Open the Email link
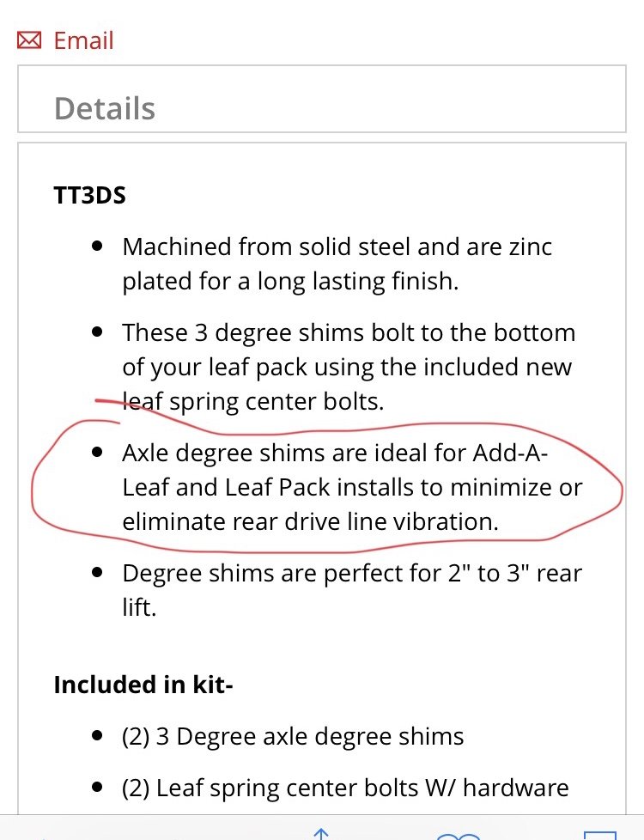The width and height of the screenshot is (644, 840). [x=83, y=40]
